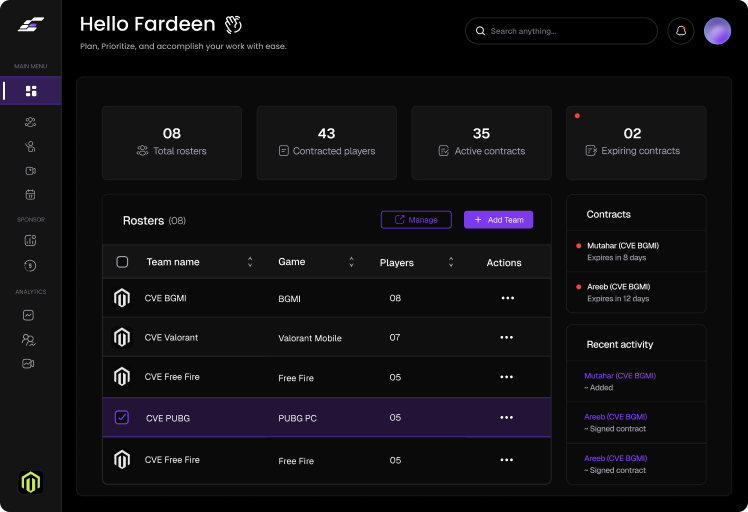Screen dimensions: 748x512
Task: Click the Active contracts check icon
Action: [444, 151]
